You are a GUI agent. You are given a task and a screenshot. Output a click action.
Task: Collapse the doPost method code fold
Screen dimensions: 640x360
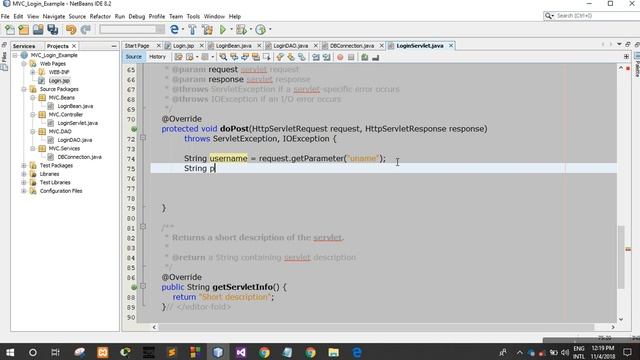tap(143, 138)
